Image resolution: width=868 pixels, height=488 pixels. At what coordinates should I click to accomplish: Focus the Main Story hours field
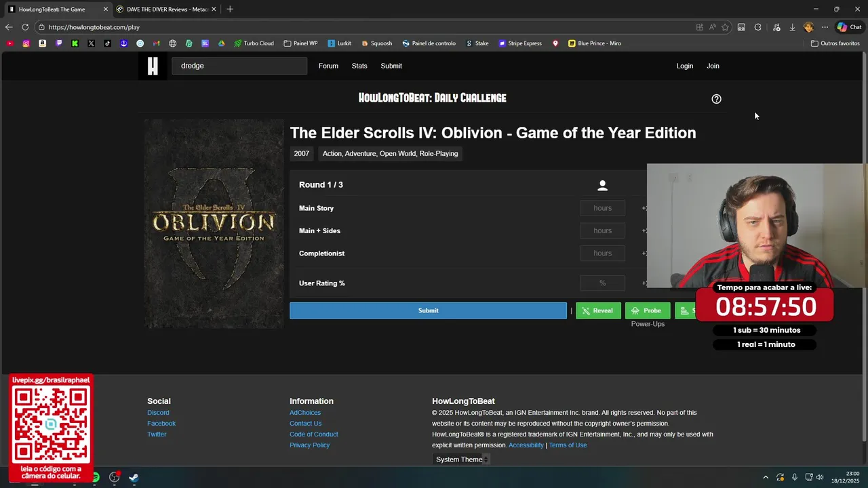pos(602,208)
